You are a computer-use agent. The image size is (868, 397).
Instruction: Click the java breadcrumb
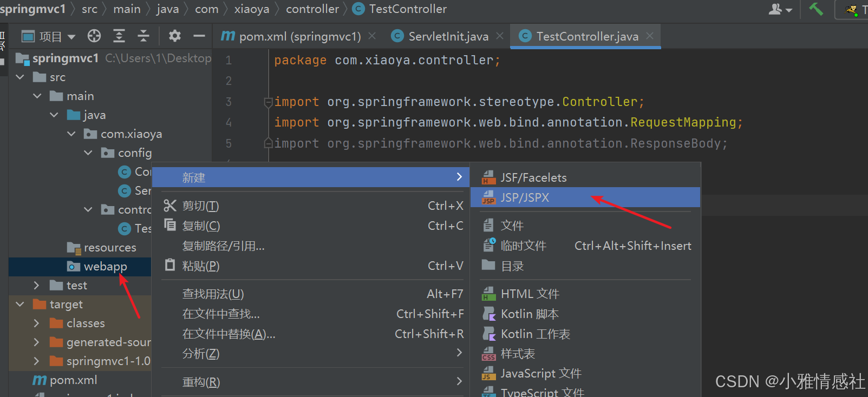click(167, 9)
